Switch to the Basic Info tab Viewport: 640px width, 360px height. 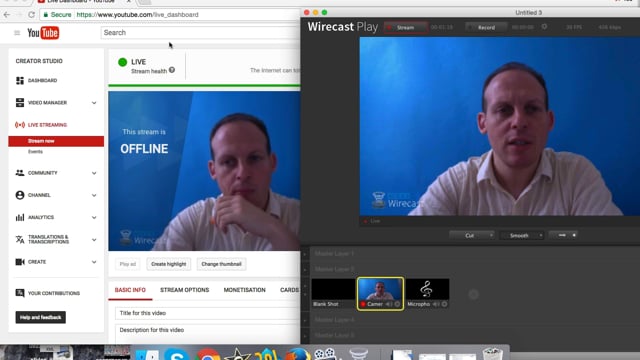pos(130,290)
